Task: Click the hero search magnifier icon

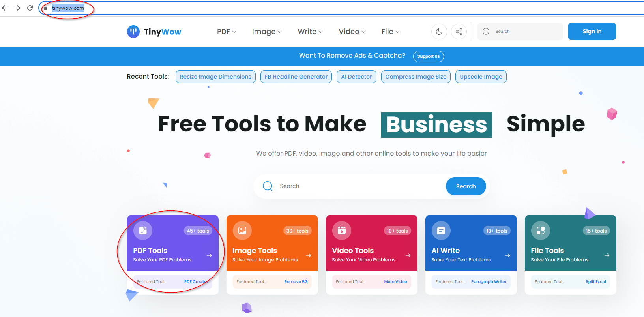Action: point(268,186)
